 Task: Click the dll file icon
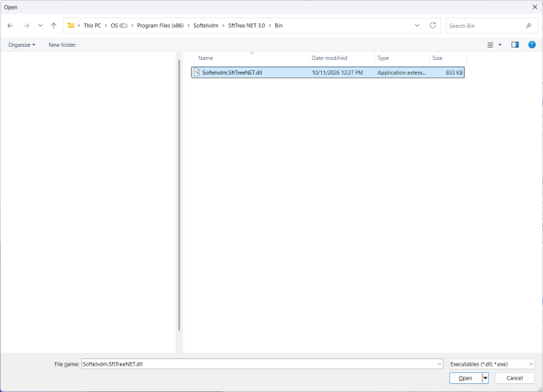tap(197, 72)
